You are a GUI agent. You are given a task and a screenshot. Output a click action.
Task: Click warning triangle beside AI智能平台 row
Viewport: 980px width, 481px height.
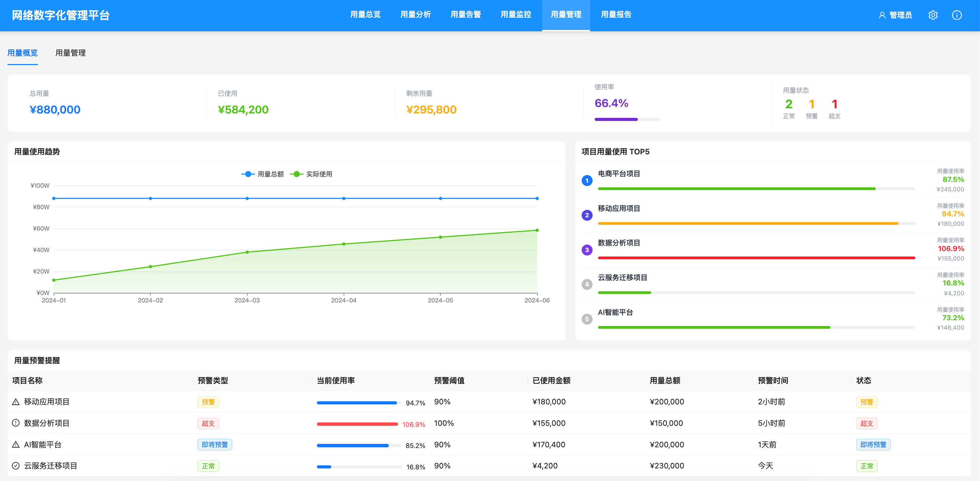16,445
